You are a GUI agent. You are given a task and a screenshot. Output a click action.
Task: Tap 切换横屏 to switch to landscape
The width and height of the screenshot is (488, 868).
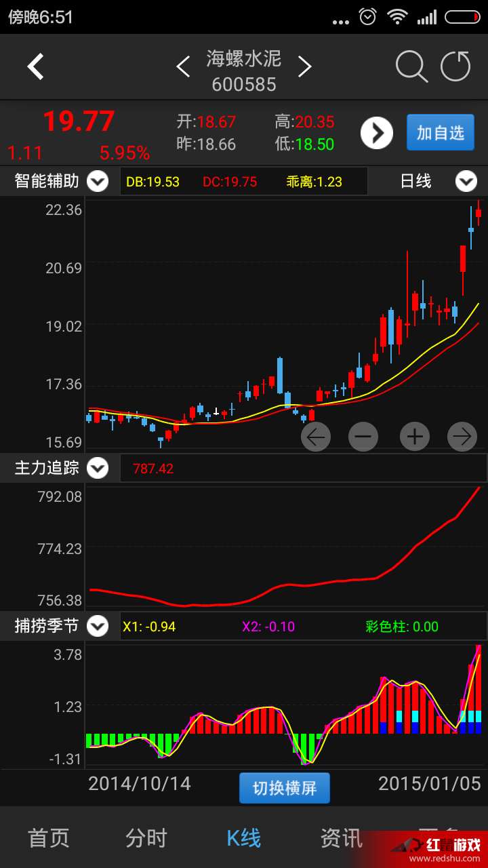[285, 788]
